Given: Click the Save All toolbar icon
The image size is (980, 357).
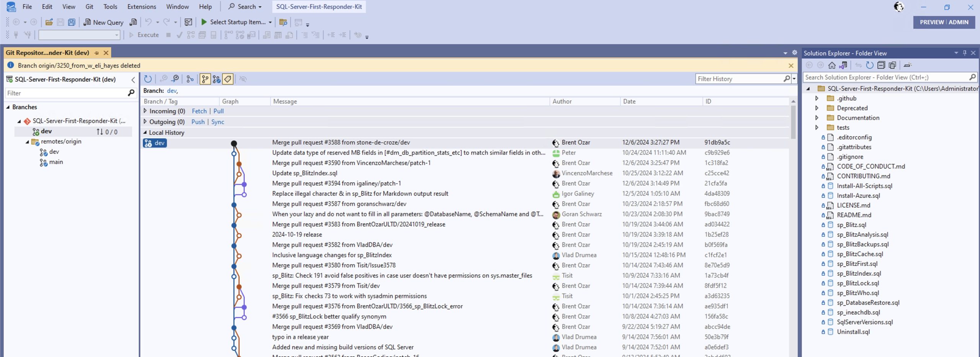Looking at the screenshot, I should [x=72, y=22].
